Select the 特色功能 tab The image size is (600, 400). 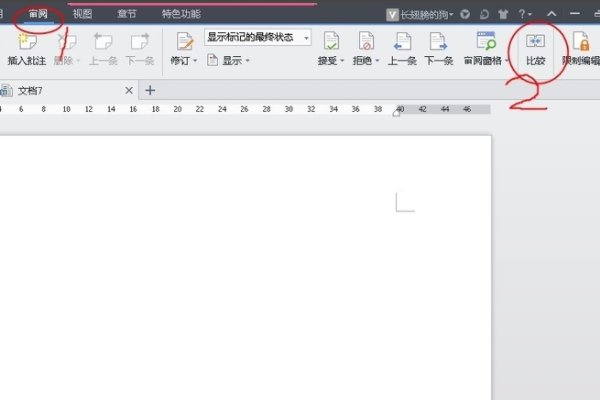pos(181,14)
